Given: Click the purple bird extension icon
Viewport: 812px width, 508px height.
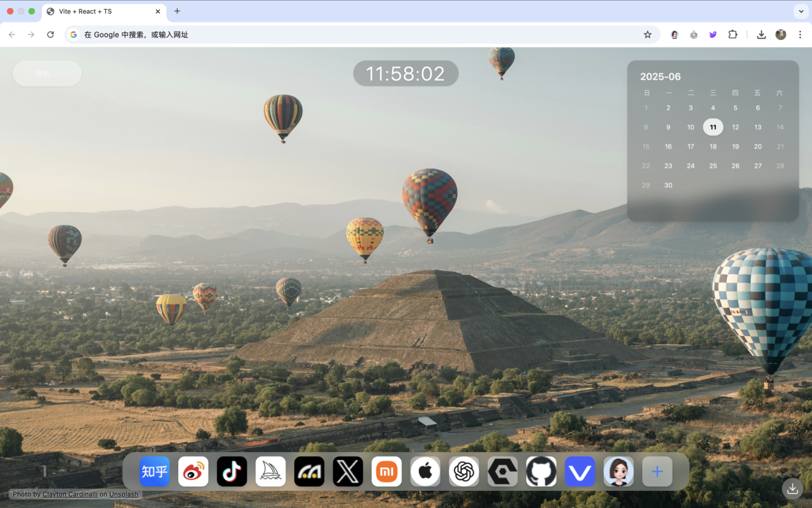Looking at the screenshot, I should click(x=713, y=35).
